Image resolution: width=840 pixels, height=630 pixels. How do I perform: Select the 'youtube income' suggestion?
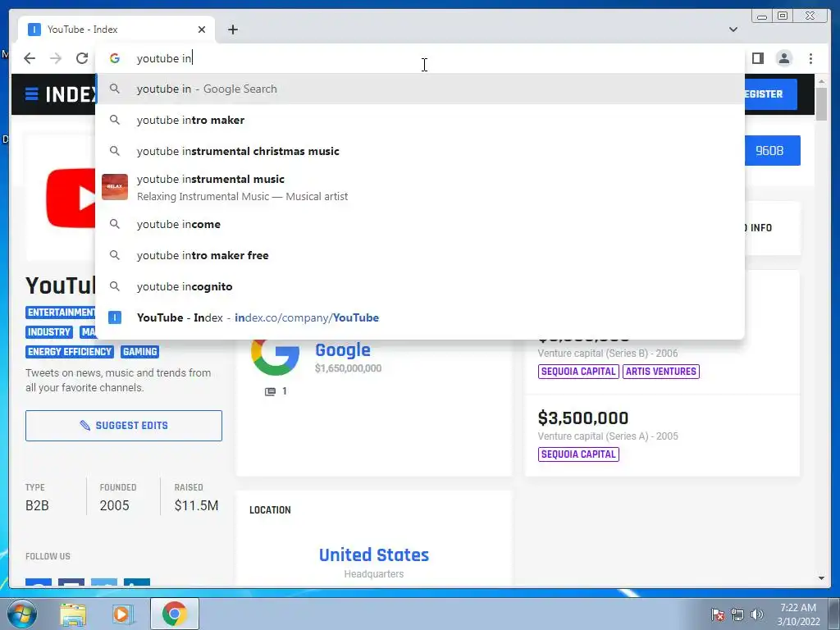point(419,224)
